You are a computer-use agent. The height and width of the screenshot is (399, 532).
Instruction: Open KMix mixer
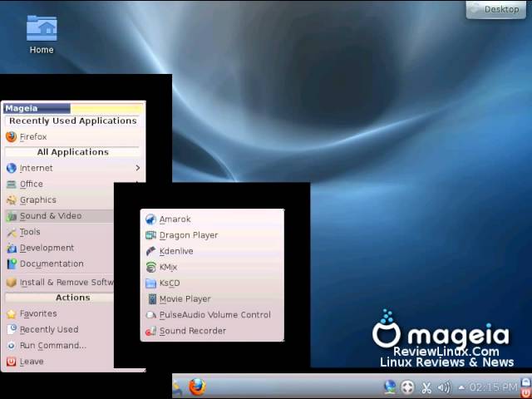click(x=212, y=267)
